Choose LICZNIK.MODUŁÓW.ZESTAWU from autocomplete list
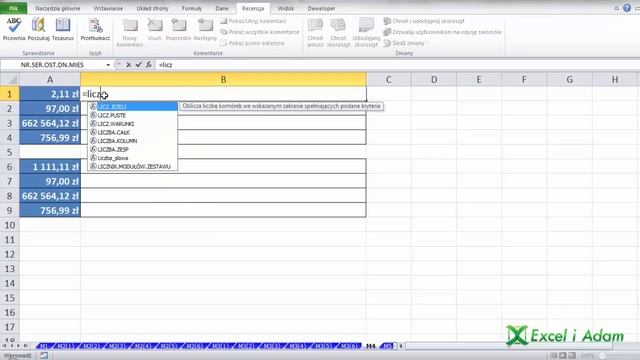Viewport: 640px width, 360px height. coord(133,167)
